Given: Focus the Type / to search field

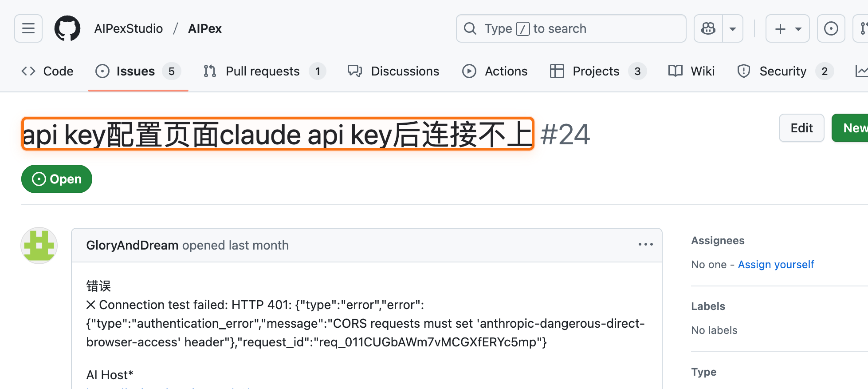Looking at the screenshot, I should click(x=571, y=28).
